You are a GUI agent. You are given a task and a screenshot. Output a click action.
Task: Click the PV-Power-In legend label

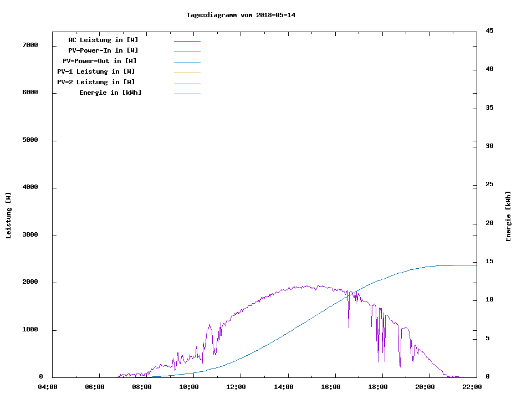coord(103,50)
